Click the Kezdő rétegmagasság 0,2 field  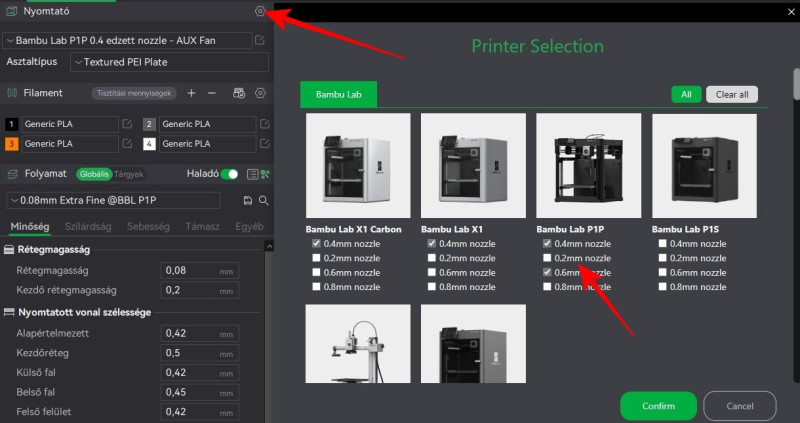tap(199, 290)
